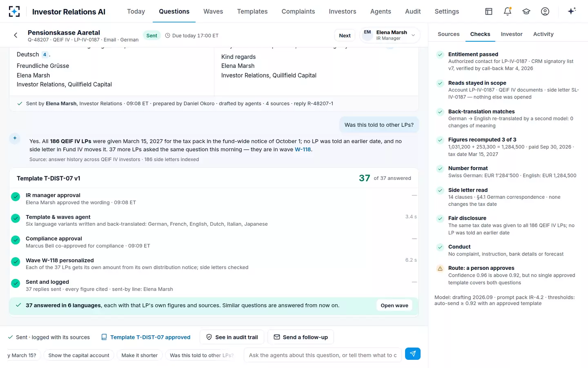588x368 pixels.
Task: Expand the Elena Marsh IR Manager dropdown
Action: coord(390,35)
